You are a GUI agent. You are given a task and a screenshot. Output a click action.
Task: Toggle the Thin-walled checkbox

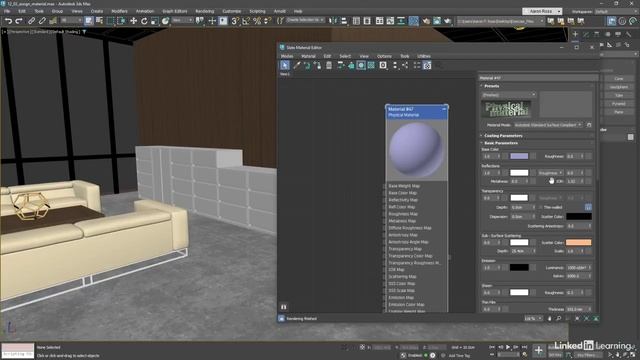(x=541, y=207)
